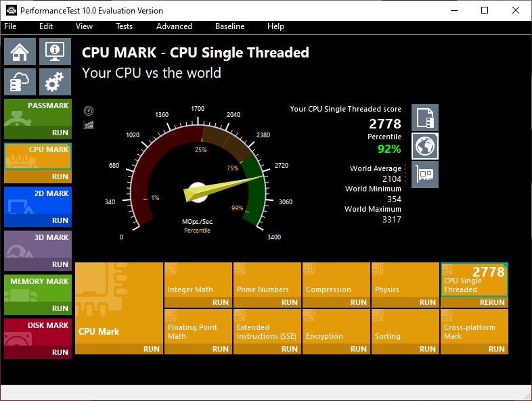Run the 2D Mark test

38,220
